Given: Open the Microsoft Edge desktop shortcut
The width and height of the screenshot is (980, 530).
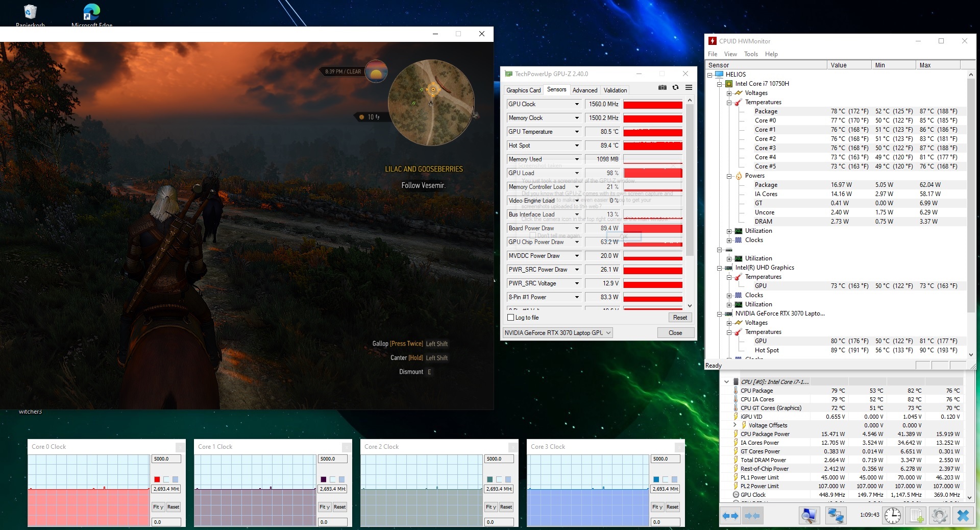Looking at the screenshot, I should (x=92, y=12).
